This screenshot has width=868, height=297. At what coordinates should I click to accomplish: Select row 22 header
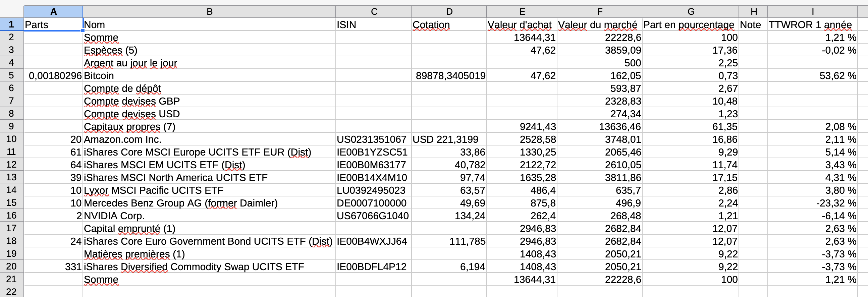(x=12, y=292)
